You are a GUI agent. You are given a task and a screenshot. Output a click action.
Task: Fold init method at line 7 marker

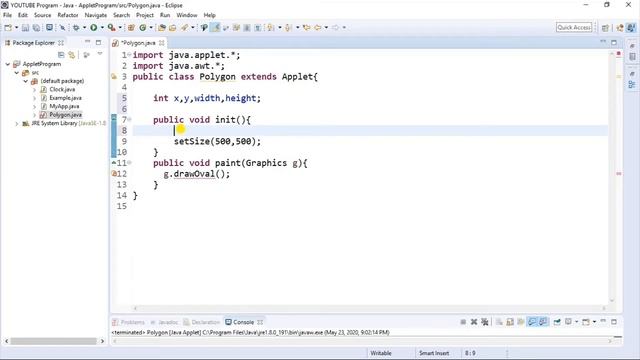tap(129, 119)
